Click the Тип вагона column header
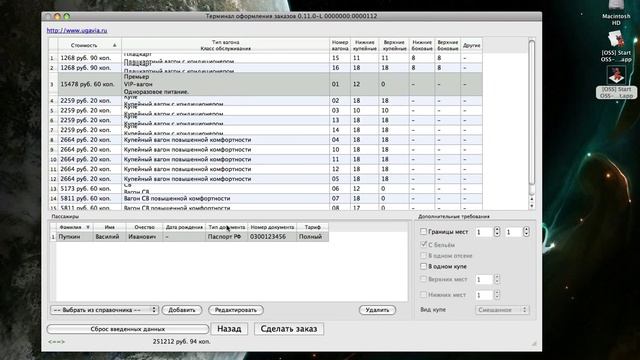The width and height of the screenshot is (640, 360). pyautogui.click(x=225, y=45)
